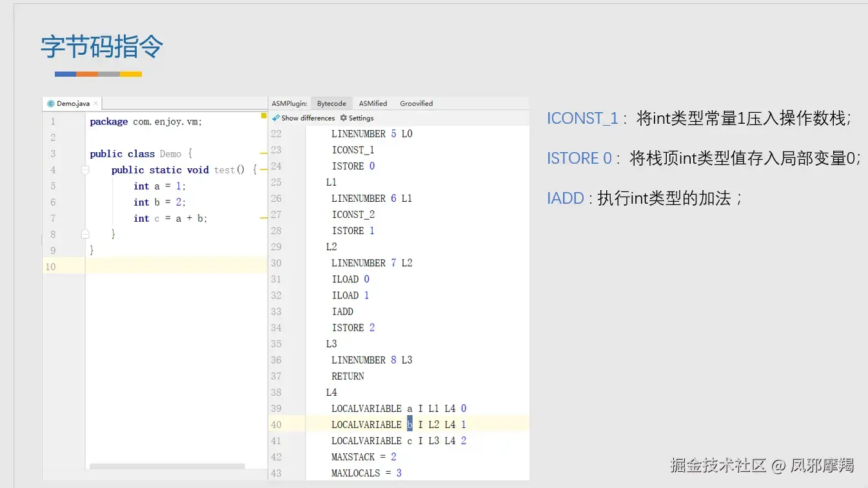
Task: Click slide note for ICONST_1 description
Action: click(699, 118)
